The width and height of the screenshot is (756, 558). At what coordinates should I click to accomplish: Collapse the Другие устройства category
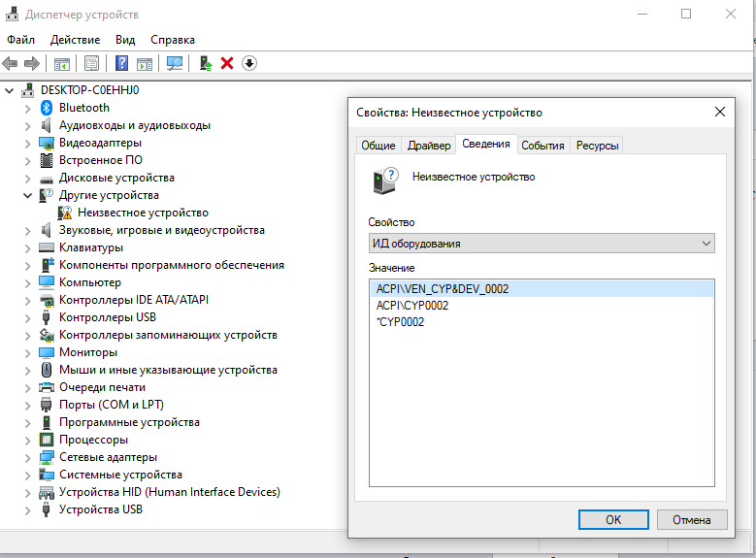coord(28,195)
